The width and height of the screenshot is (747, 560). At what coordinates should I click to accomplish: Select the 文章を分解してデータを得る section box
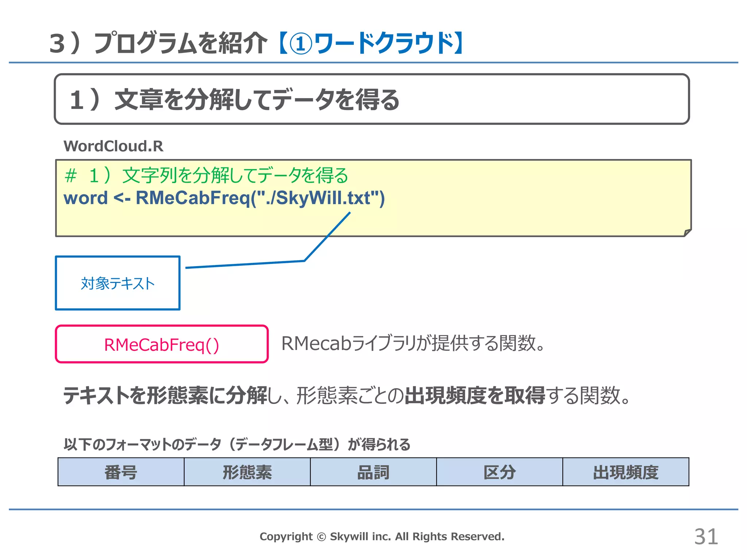(x=372, y=99)
